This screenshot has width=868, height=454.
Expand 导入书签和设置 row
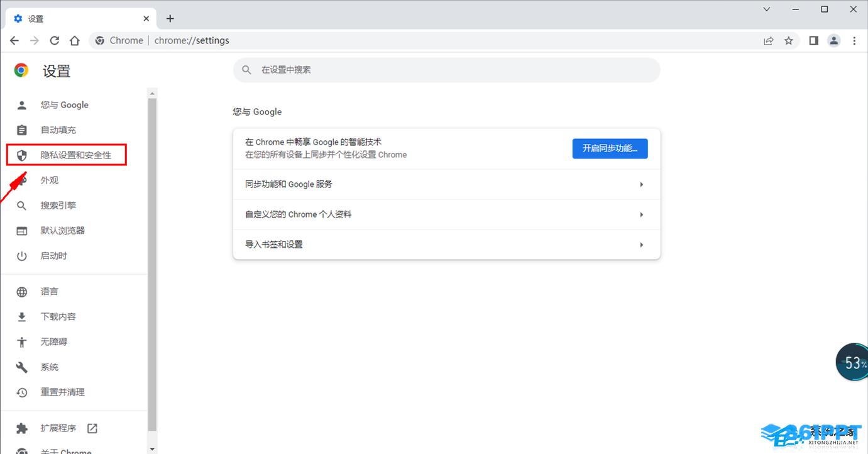[x=446, y=245]
